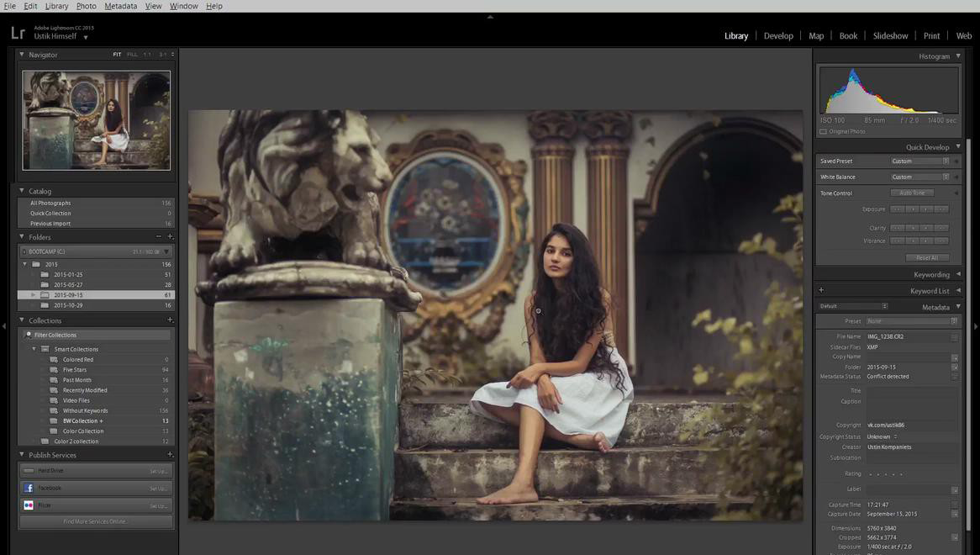Click the Reset All button
Image resolution: width=980 pixels, height=555 pixels.
927,257
